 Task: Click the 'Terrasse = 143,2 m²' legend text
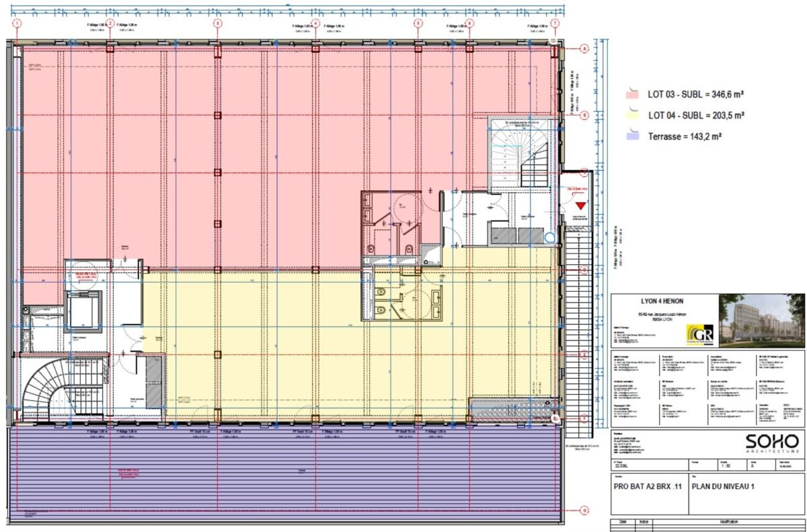coord(685,136)
